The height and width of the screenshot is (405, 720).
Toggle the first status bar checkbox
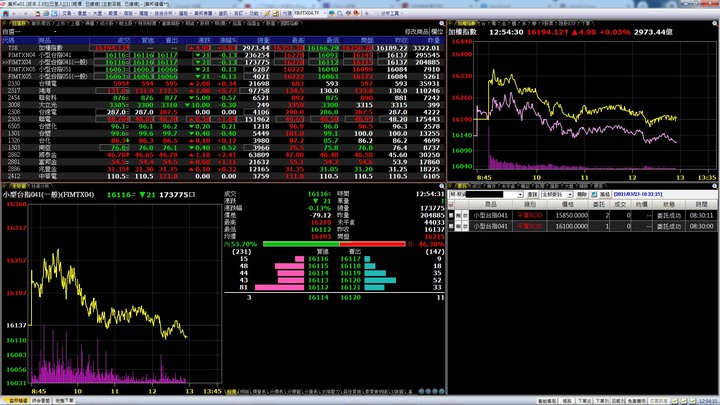(675, 401)
